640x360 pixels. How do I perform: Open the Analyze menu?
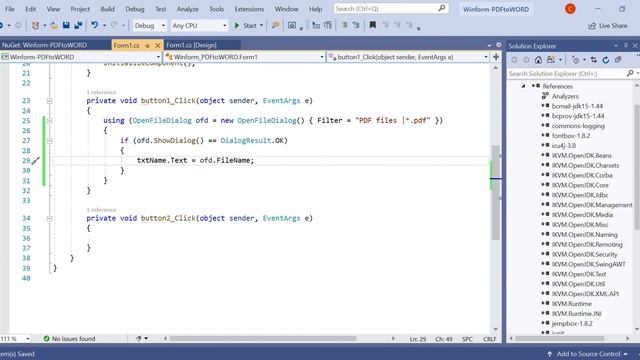pyautogui.click(x=187, y=9)
